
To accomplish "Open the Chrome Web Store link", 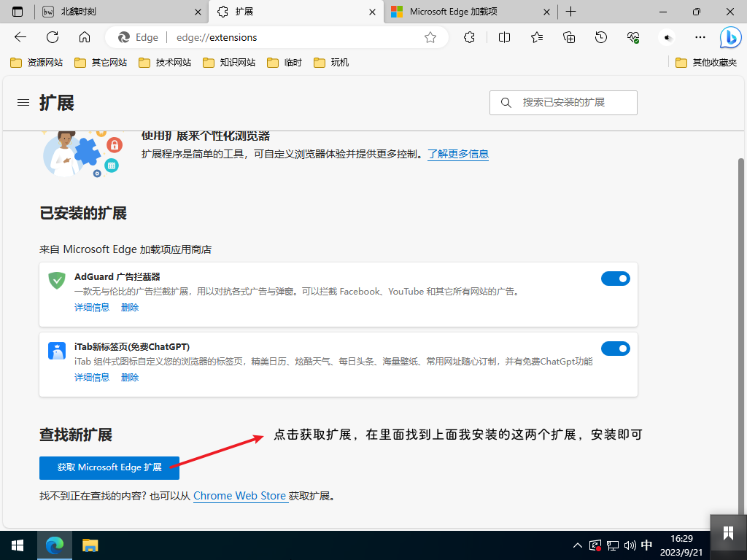I will click(x=239, y=496).
